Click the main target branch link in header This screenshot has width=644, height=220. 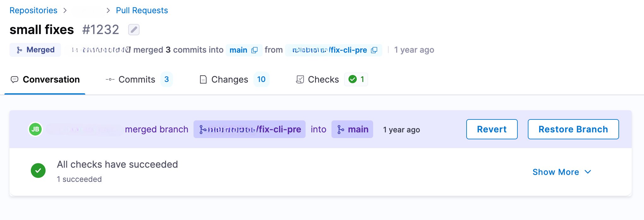point(238,50)
